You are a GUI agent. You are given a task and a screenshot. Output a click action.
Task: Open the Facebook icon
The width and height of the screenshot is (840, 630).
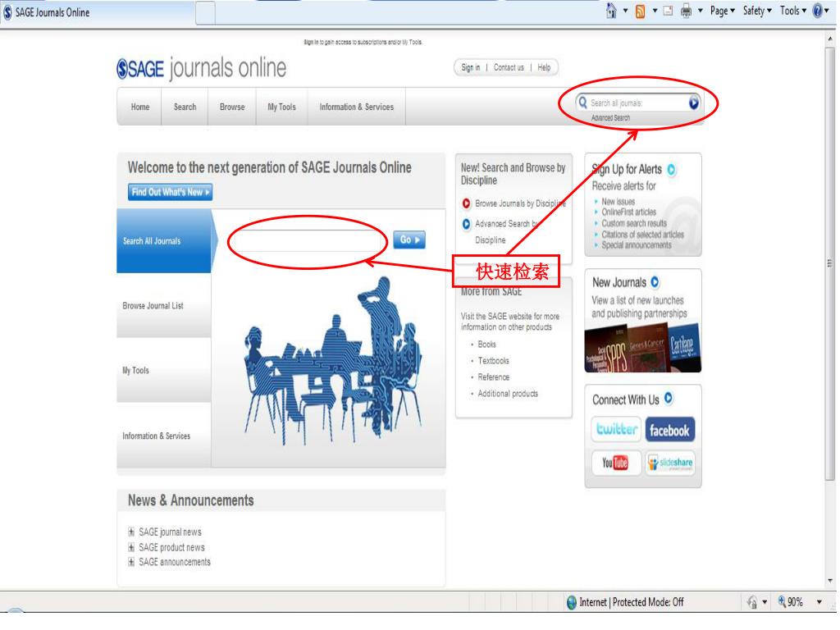[669, 430]
